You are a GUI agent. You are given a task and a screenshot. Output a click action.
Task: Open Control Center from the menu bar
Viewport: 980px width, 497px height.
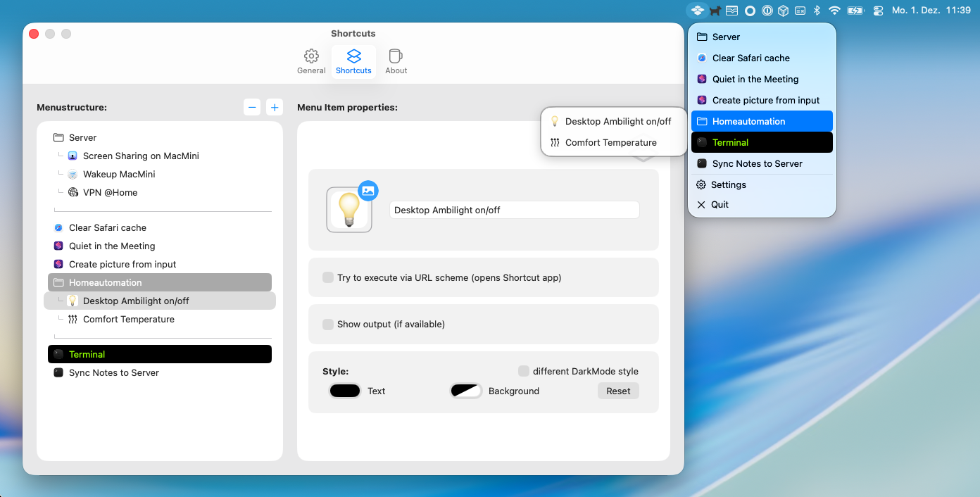click(877, 11)
